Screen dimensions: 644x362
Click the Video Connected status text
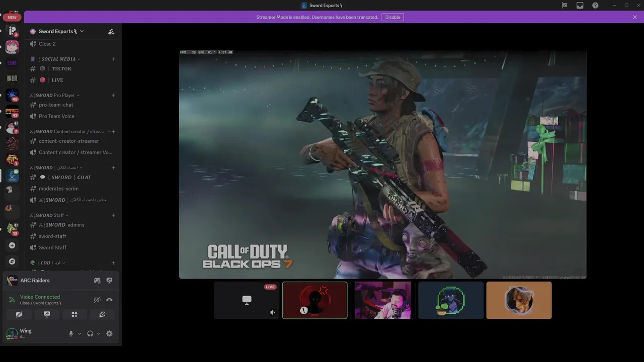40,297
